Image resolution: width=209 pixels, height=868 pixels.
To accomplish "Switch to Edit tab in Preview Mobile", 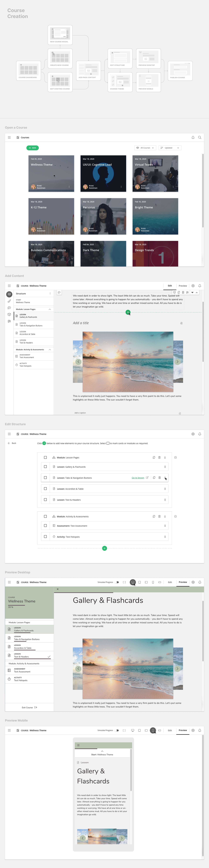I will click(x=170, y=731).
